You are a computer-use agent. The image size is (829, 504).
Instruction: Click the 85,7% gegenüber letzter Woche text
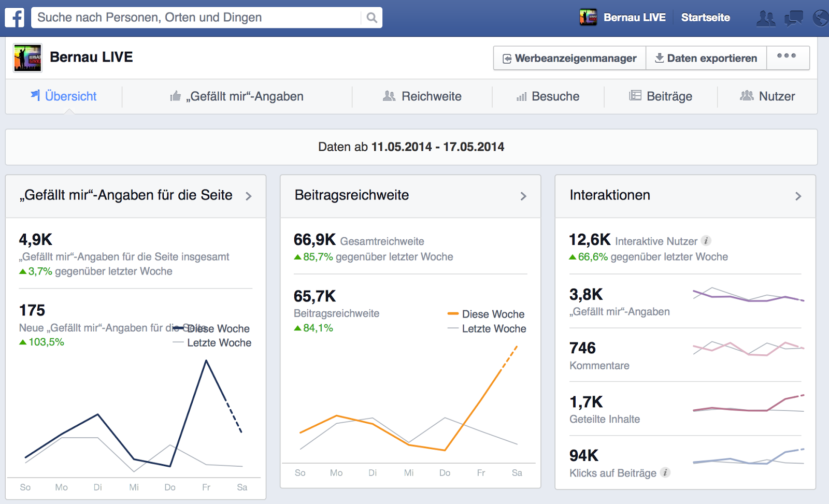pos(374,257)
